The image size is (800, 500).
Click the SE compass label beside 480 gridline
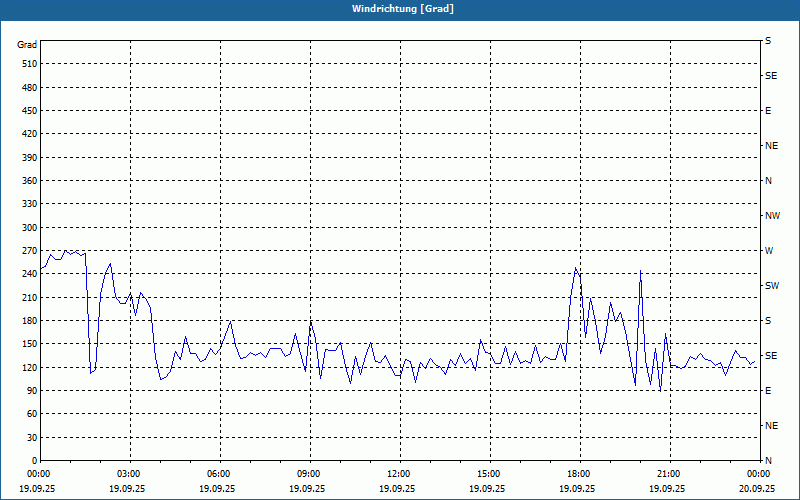[771, 76]
